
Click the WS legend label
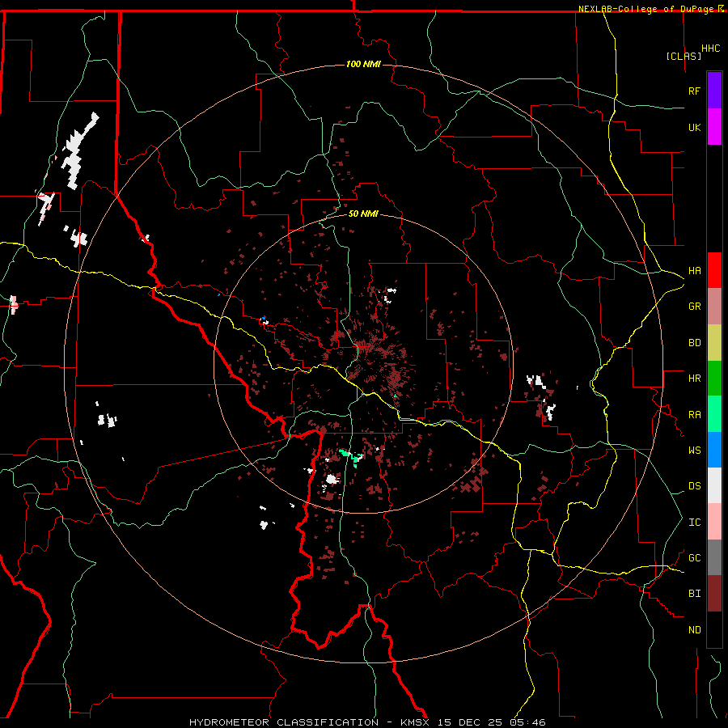[694, 451]
